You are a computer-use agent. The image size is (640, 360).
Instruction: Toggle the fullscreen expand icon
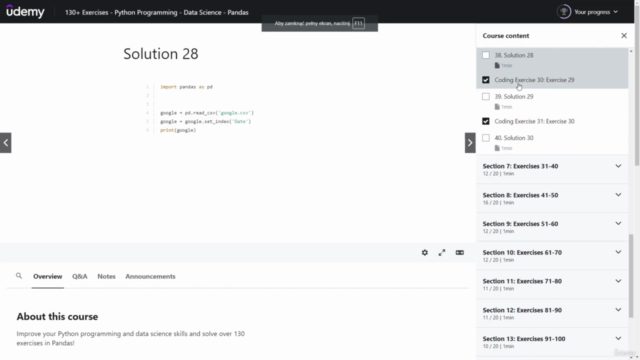pyautogui.click(x=442, y=253)
